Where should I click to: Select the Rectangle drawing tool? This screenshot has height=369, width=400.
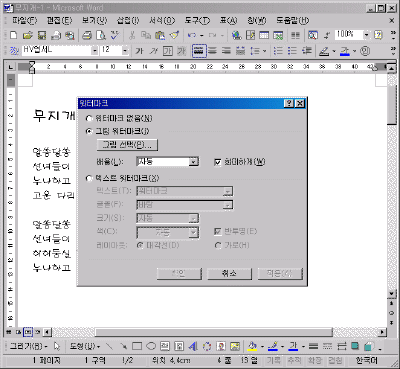137,347
